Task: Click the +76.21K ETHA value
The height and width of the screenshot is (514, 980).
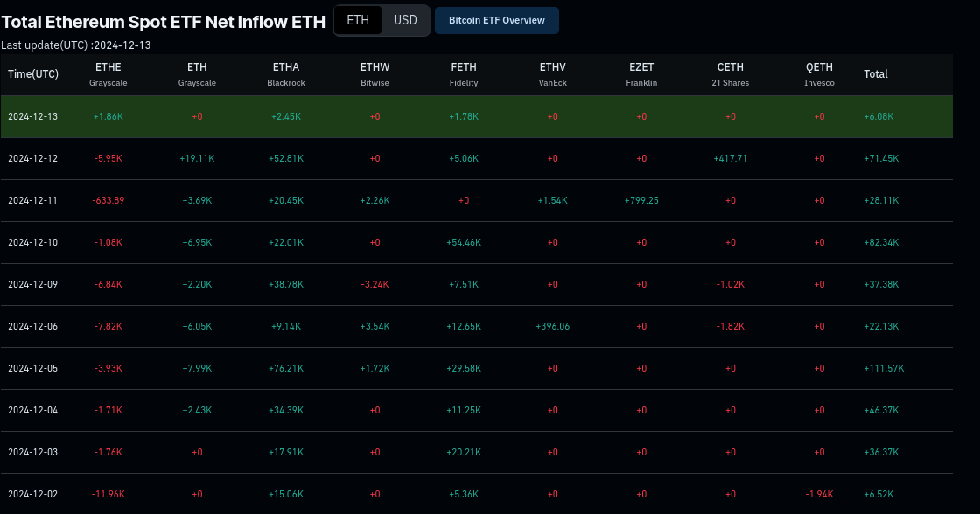Action: point(286,368)
